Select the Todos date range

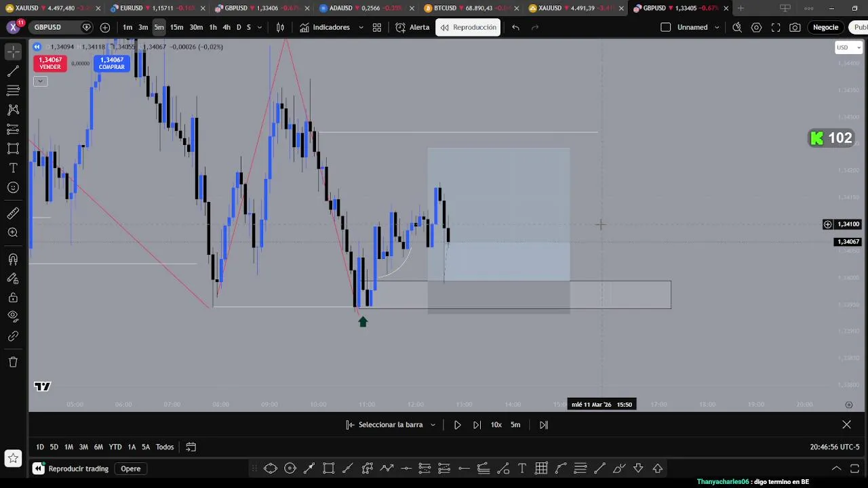[x=165, y=447]
